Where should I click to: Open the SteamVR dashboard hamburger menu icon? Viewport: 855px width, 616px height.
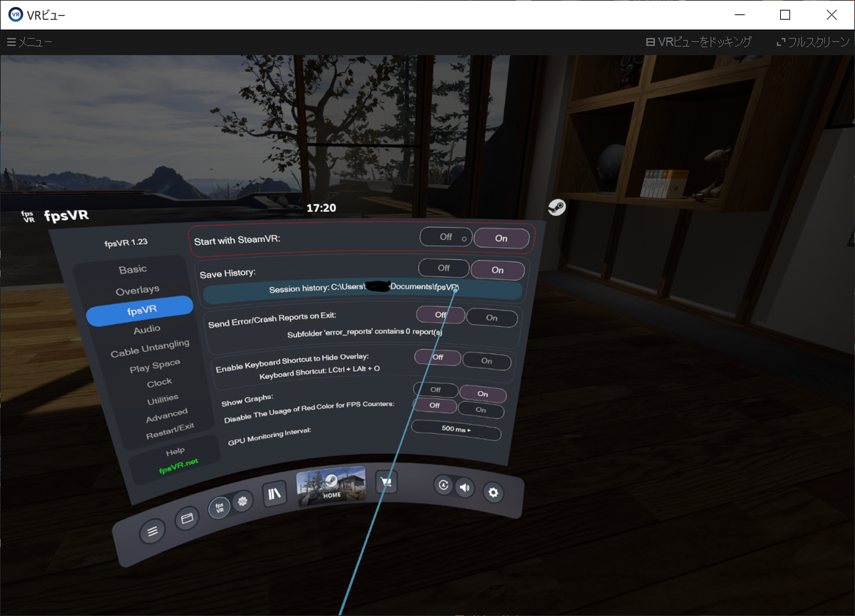click(x=152, y=531)
